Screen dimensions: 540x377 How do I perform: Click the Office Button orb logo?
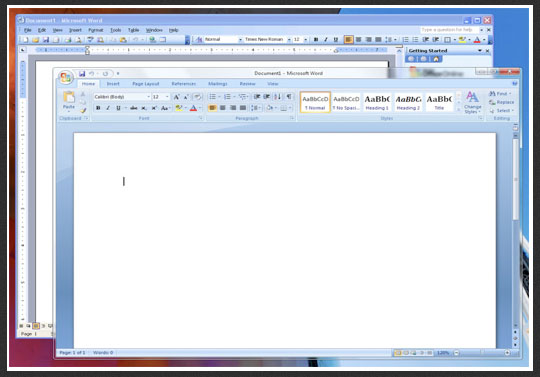coord(66,77)
